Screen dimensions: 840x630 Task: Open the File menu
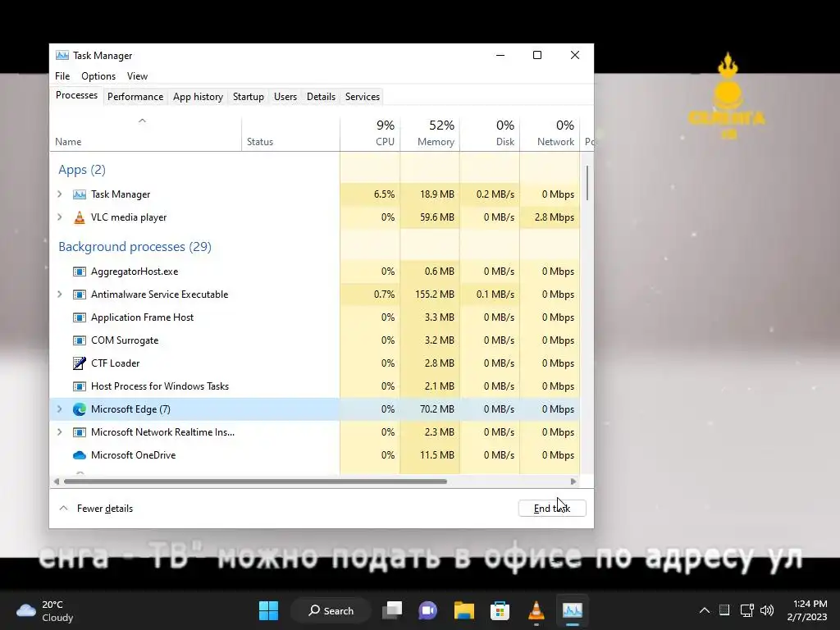point(62,76)
